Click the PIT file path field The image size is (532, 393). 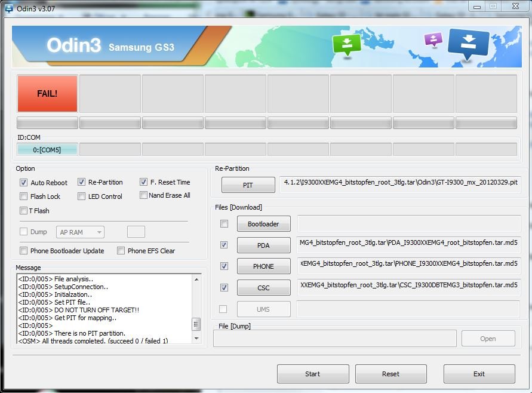(400, 185)
